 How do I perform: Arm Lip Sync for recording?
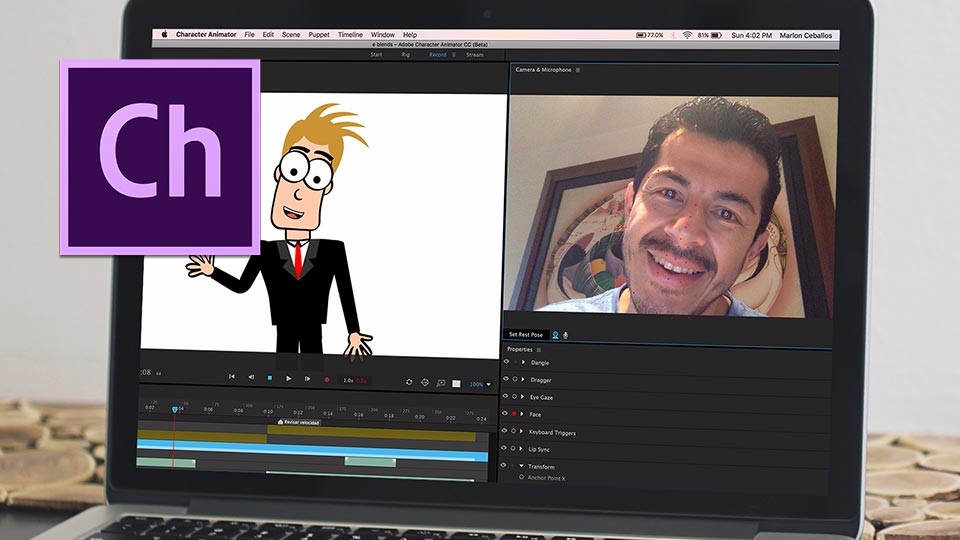coord(513,449)
